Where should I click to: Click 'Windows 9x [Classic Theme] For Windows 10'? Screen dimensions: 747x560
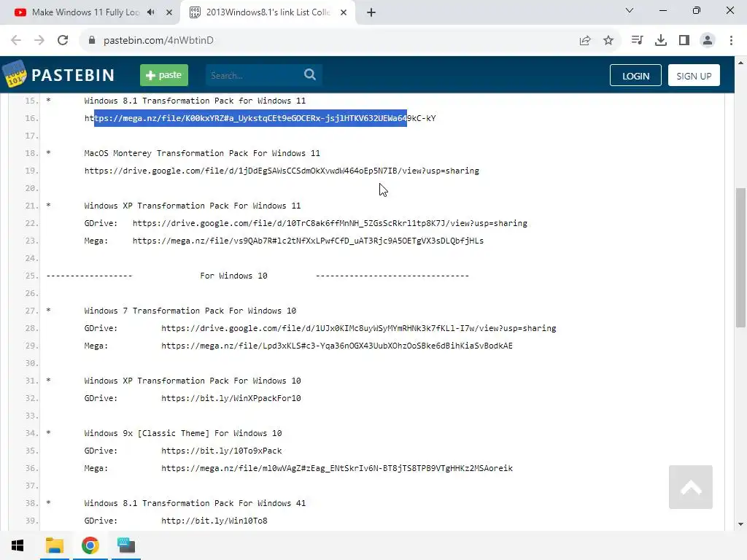coord(183,433)
